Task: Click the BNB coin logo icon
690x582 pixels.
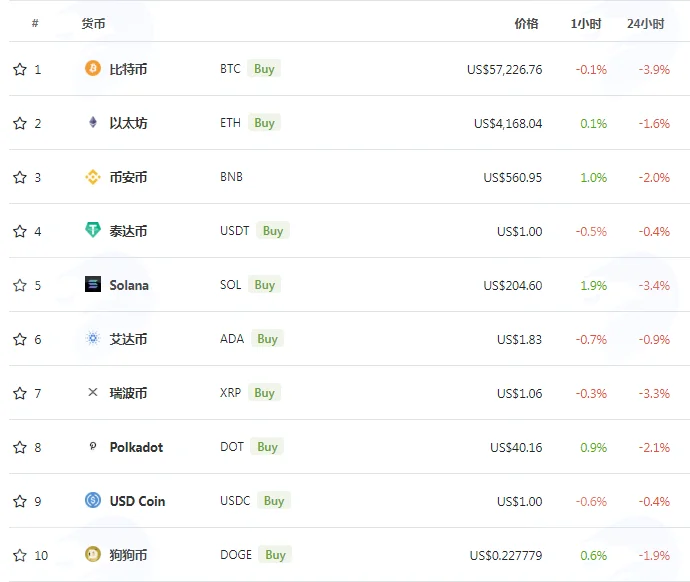Action: (92, 177)
